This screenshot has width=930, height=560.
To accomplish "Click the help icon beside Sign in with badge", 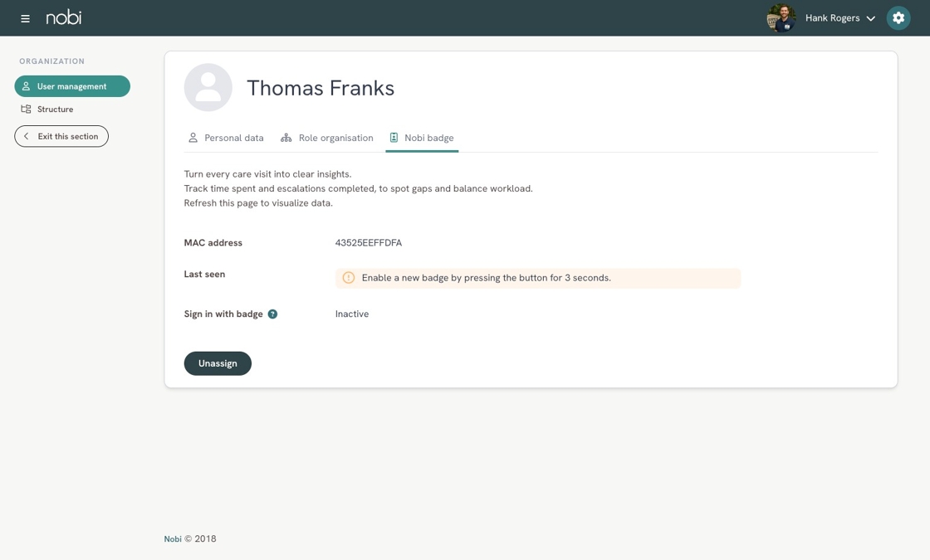I will [x=272, y=314].
